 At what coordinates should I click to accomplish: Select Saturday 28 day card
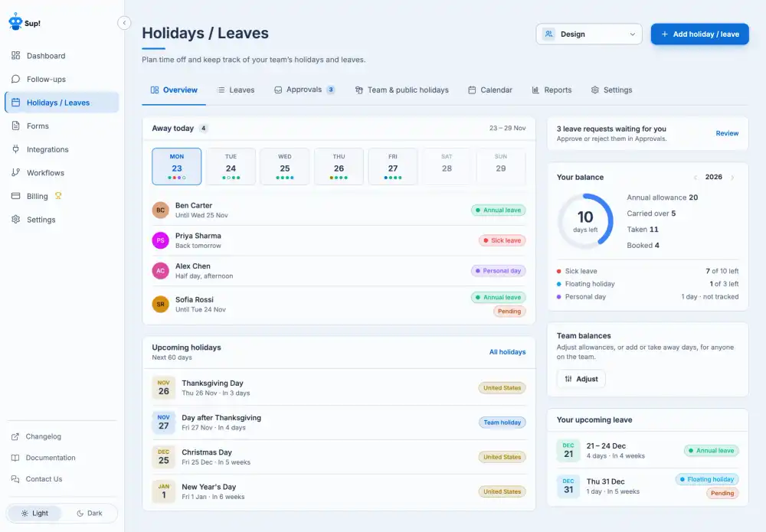coord(447,166)
